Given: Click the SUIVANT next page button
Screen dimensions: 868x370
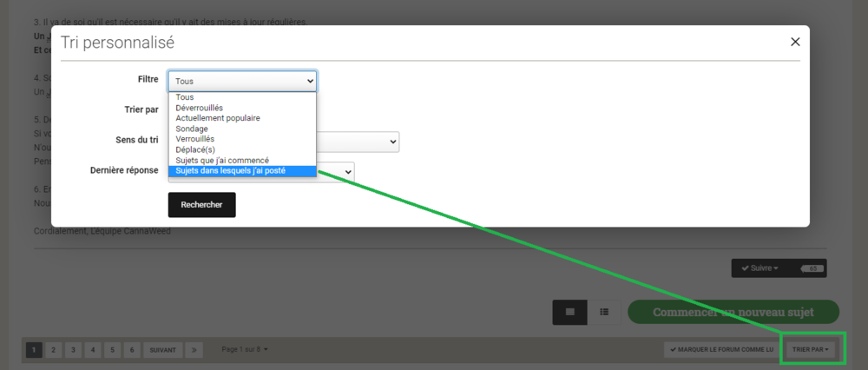Looking at the screenshot, I should point(163,350).
